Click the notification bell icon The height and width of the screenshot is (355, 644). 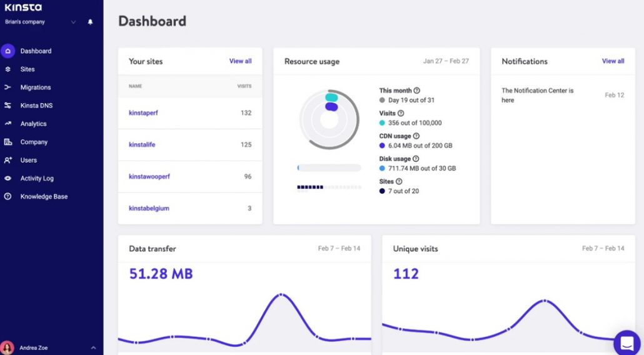coord(91,22)
